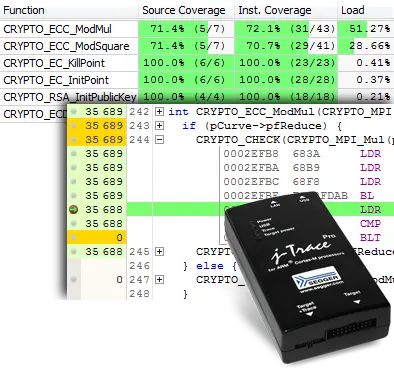Click opcode 68B9 in disassembly
This screenshot has width=394, height=368.
[x=306, y=168]
